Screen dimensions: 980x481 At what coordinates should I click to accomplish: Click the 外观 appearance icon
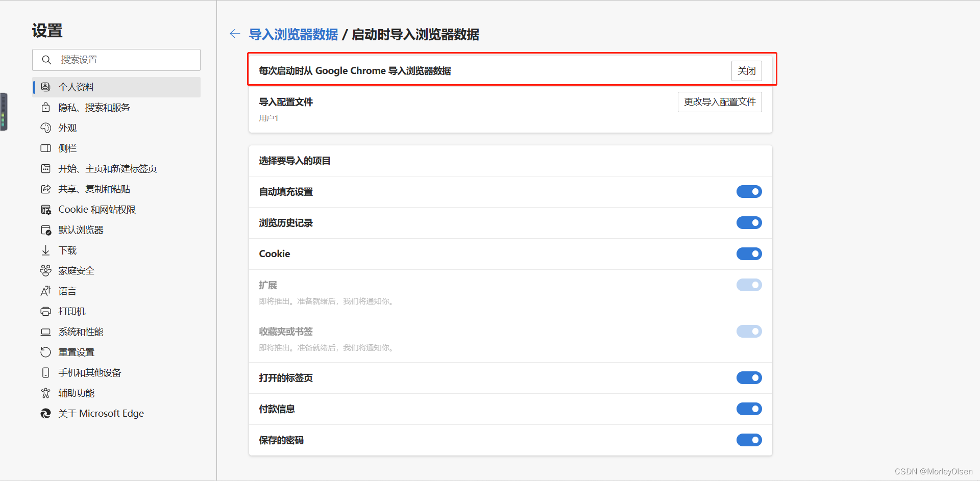click(45, 128)
